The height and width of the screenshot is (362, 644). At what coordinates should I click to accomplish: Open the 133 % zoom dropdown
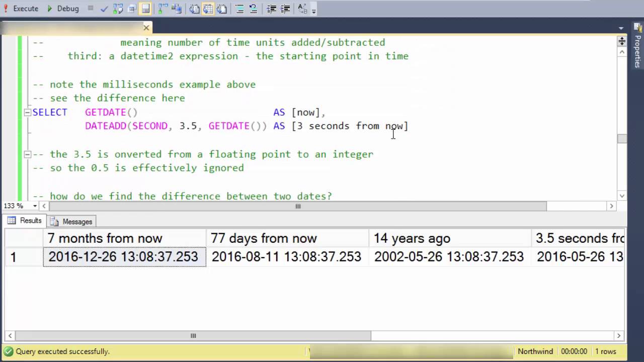click(x=35, y=206)
